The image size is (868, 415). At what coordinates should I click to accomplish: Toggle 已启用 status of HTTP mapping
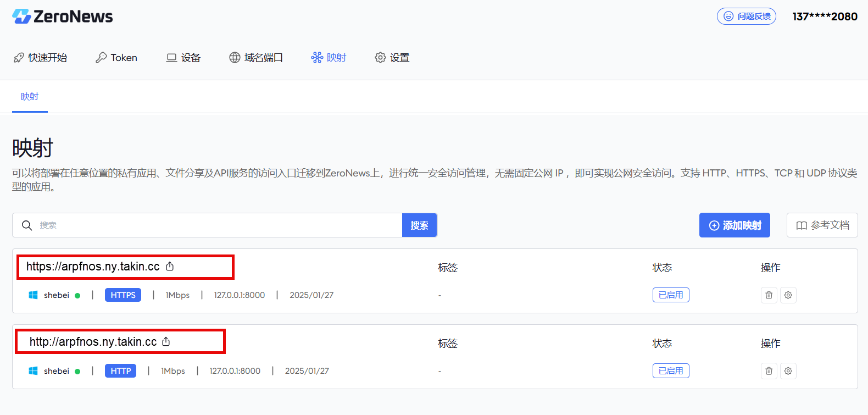[671, 371]
